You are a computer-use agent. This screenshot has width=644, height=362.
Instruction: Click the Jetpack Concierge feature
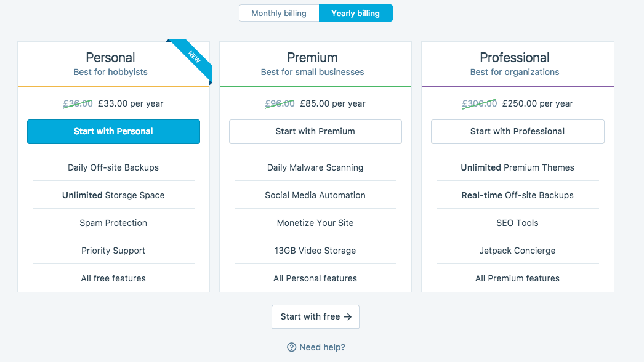(518, 251)
